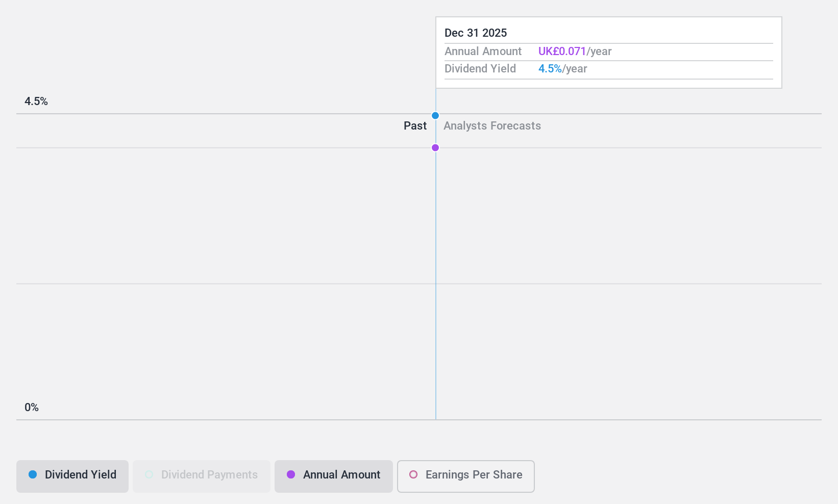Toggle the Annual Amount series
The image size is (838, 504).
pyautogui.click(x=334, y=476)
